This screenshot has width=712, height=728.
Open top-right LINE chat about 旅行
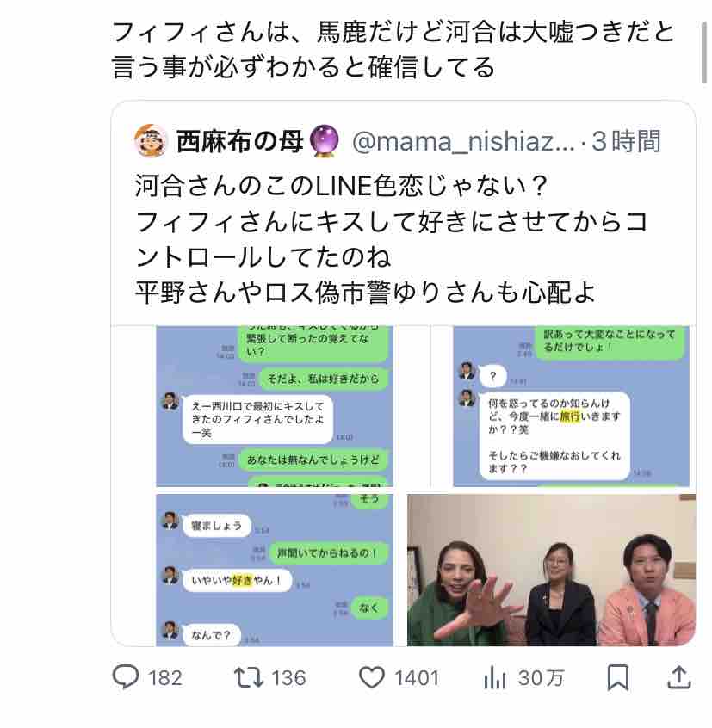click(x=571, y=406)
